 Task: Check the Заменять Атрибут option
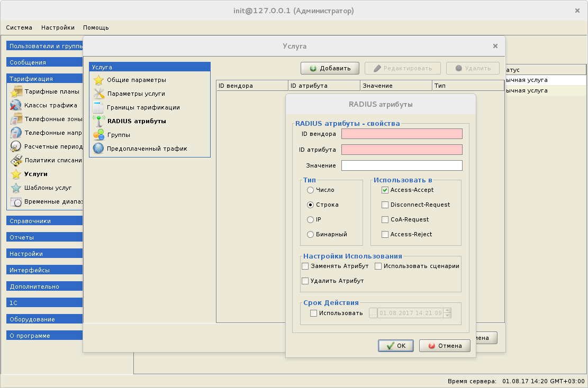[305, 266]
